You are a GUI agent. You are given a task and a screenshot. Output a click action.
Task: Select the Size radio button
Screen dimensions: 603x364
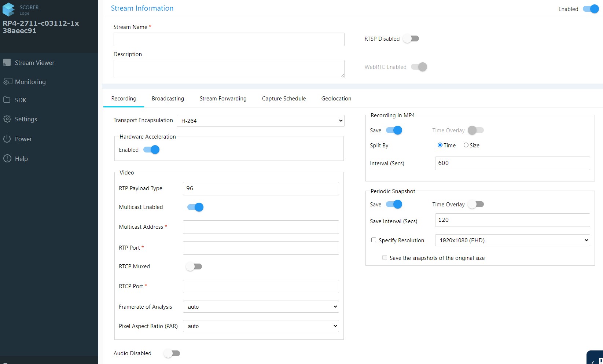(x=466, y=145)
